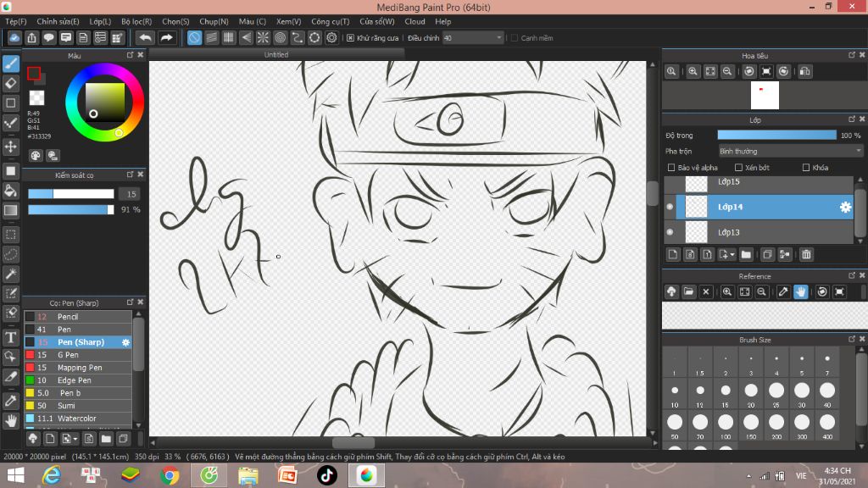
Task: Click the transparent color swatch
Action: pos(36,98)
